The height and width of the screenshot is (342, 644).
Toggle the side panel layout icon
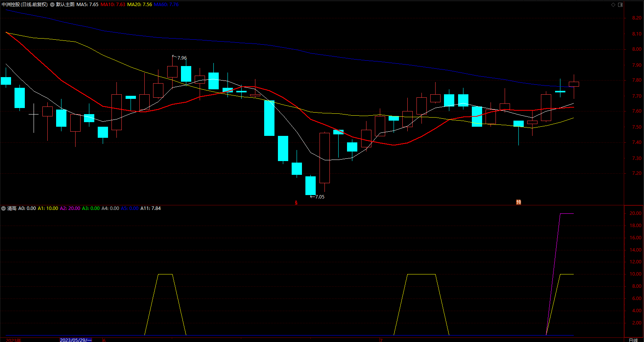[620, 5]
